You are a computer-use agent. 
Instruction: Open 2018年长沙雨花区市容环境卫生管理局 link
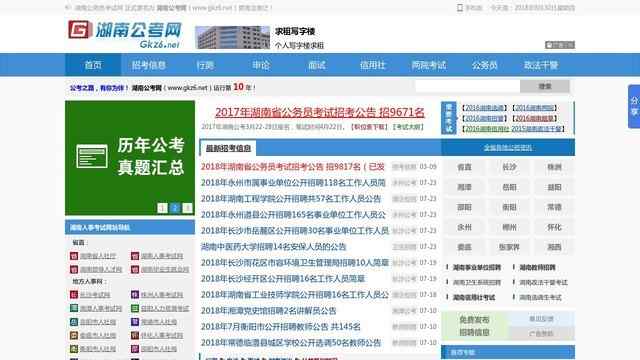coord(295,262)
